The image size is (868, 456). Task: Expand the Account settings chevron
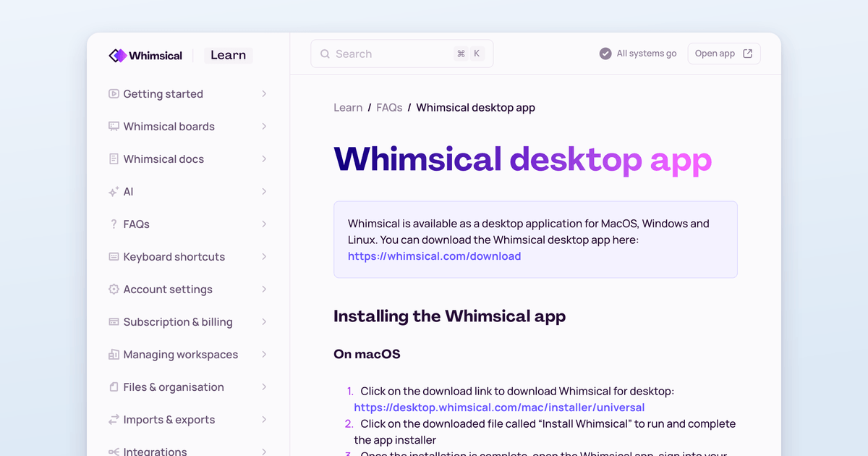pos(264,289)
